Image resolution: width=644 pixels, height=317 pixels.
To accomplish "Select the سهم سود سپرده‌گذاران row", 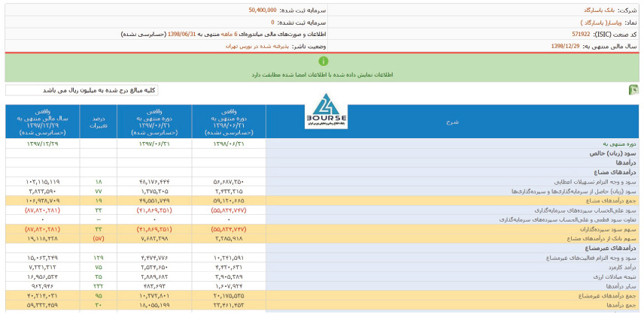I will (x=451, y=229).
